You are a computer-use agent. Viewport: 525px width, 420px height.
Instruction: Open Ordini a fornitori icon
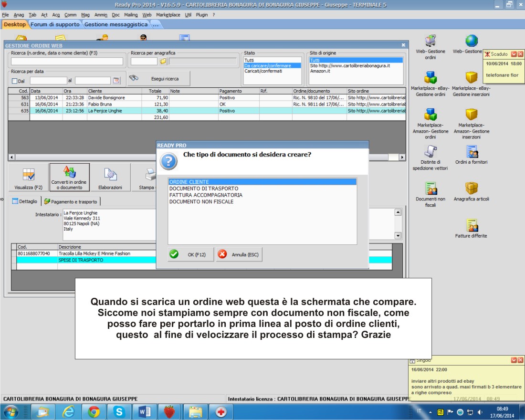pos(472,155)
